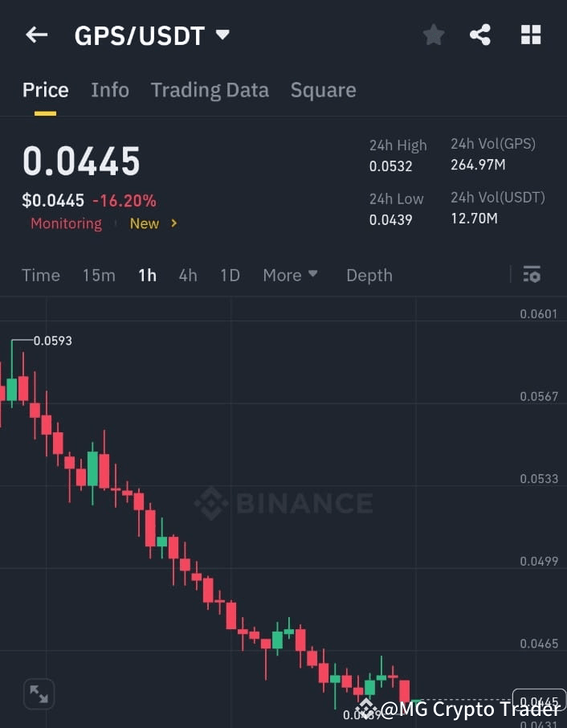Open the Info section
567x728 pixels.
(x=110, y=90)
